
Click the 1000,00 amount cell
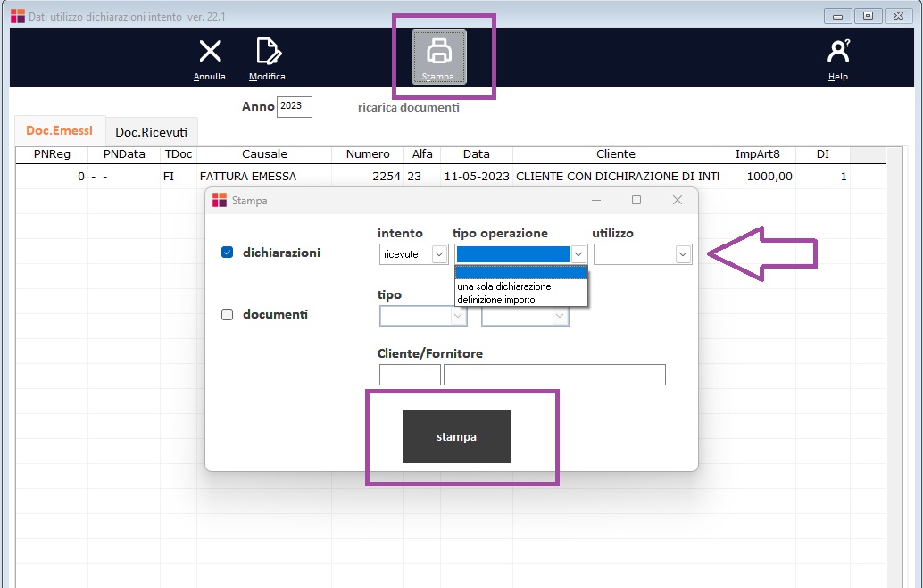point(758,177)
